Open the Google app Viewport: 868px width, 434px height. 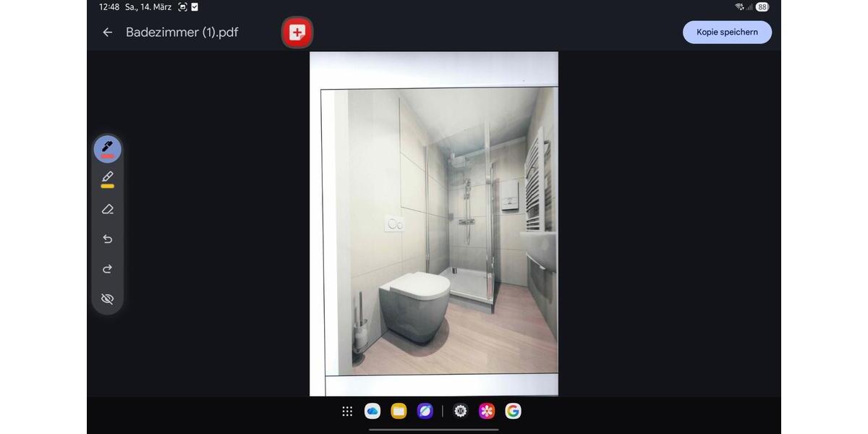tap(513, 411)
